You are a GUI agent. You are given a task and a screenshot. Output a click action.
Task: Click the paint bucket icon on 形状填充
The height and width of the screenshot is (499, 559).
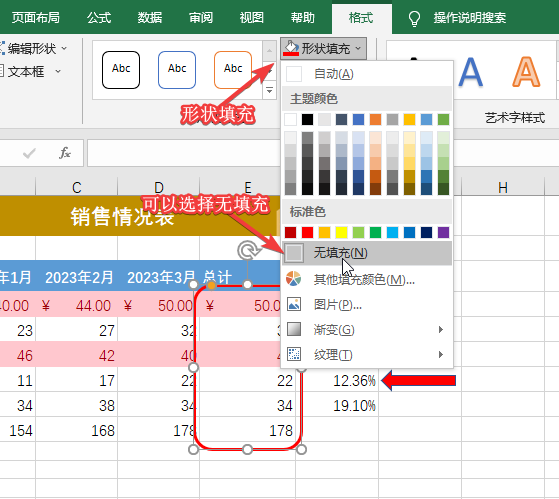point(291,48)
